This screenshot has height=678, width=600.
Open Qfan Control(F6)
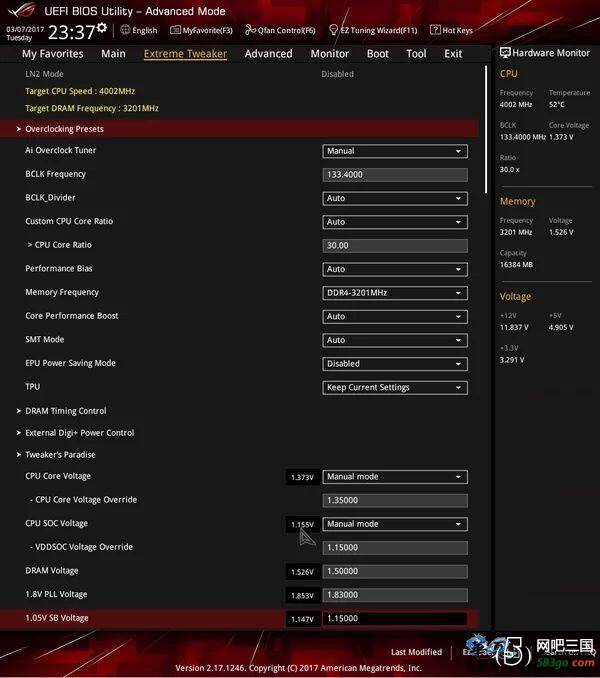[280, 30]
